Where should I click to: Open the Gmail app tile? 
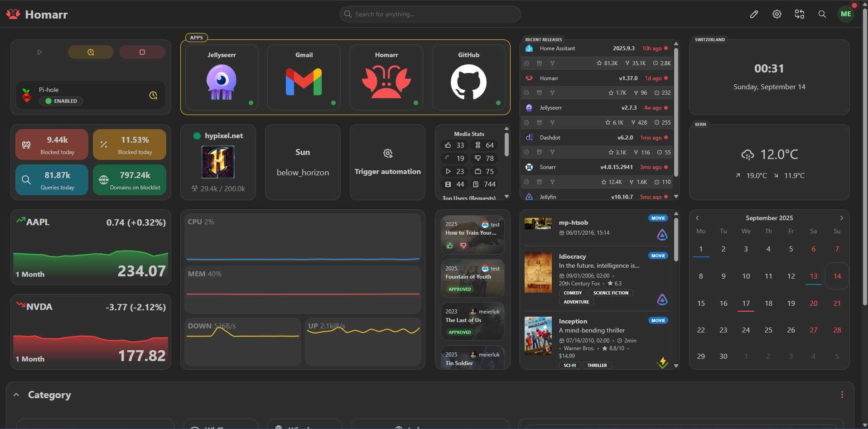coord(304,77)
